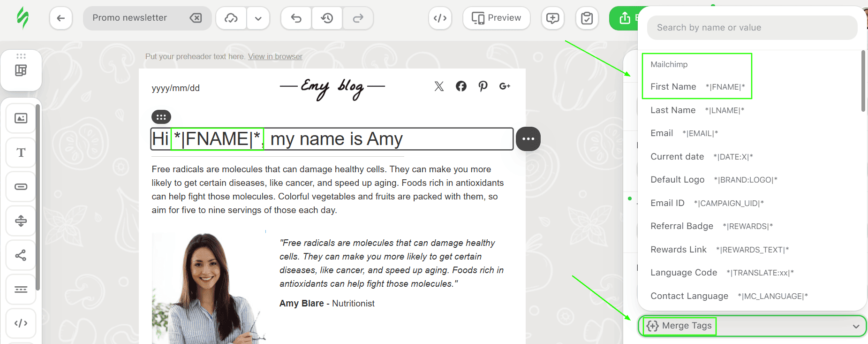Screen dimensions: 868x344
Task: Open the X social link icon
Action: [x=439, y=86]
